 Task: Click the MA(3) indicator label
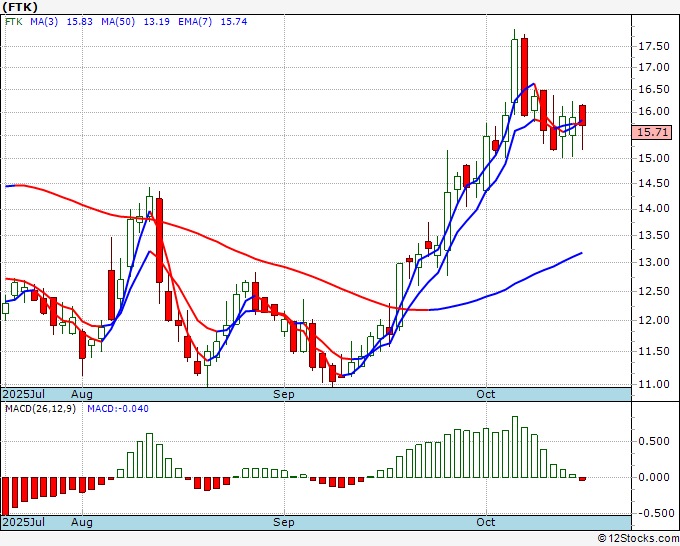point(44,21)
